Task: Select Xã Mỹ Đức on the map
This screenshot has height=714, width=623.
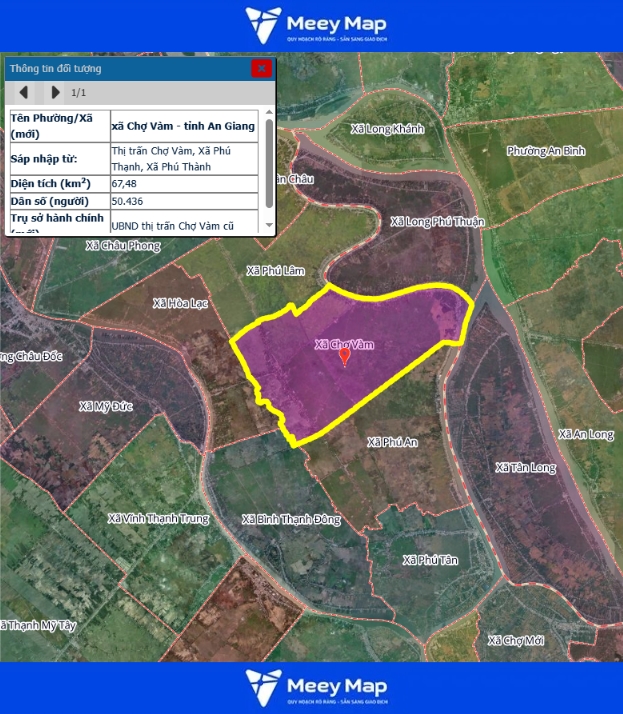Action: 105,406
